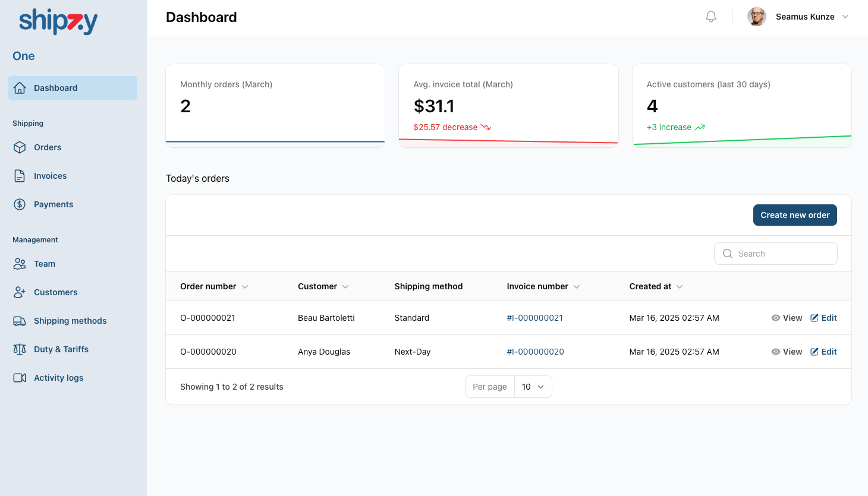
Task: Open invoice link #I-000000021
Action: [534, 318]
